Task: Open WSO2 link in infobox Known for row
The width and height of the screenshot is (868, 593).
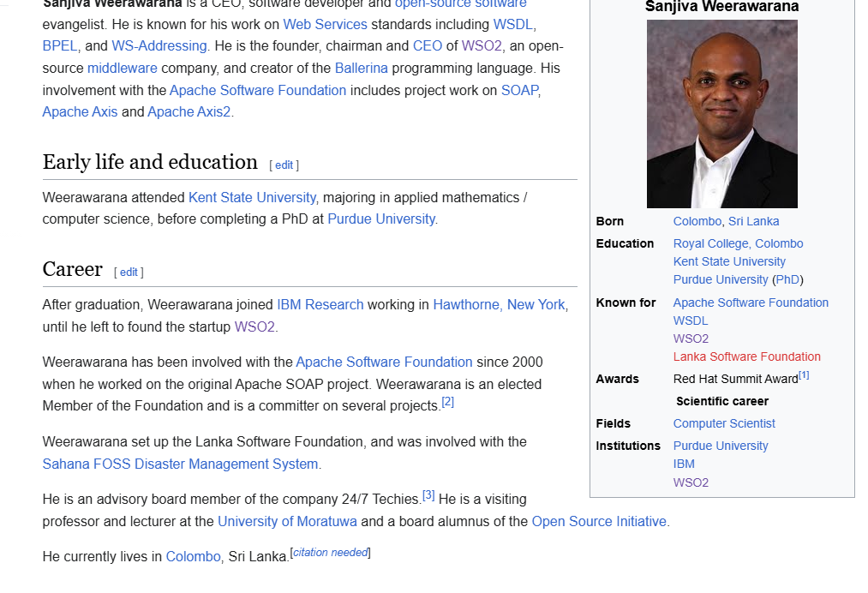Action: pos(691,338)
